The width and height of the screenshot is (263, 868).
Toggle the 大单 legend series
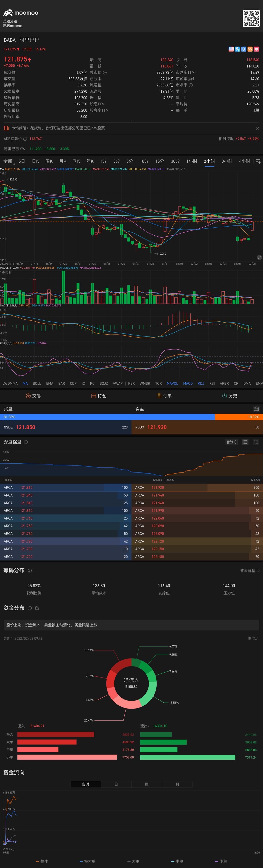[x=134, y=861]
